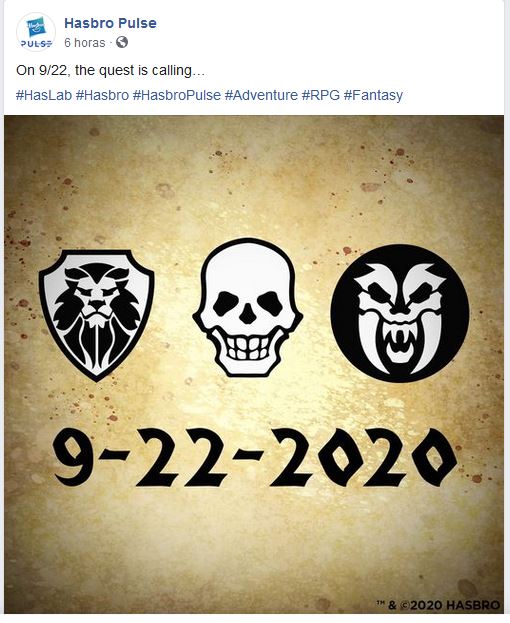Click the 2020 year in the graphic

point(363,457)
